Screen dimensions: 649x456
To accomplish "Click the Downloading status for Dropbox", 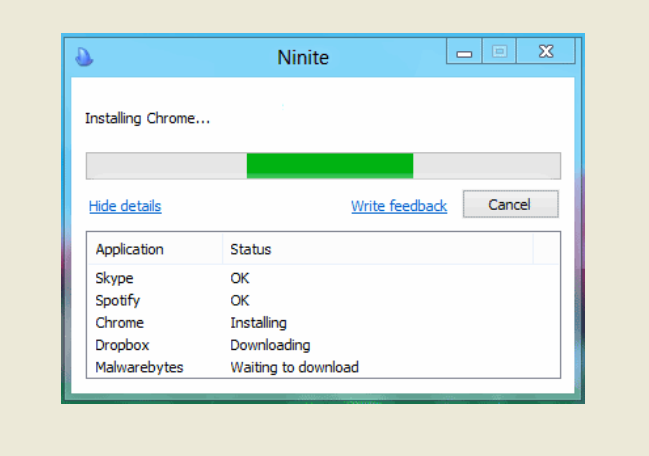I will 270,345.
